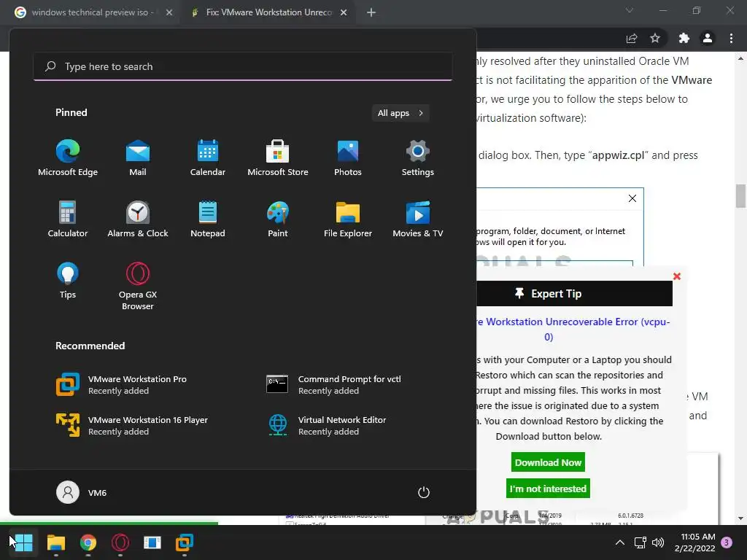Open Microsoft Store from Start menu
The image size is (747, 560).
tap(278, 158)
